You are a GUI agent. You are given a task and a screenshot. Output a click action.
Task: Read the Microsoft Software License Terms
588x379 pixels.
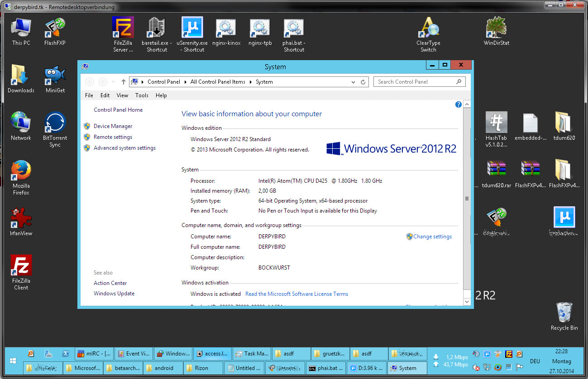pyautogui.click(x=296, y=294)
